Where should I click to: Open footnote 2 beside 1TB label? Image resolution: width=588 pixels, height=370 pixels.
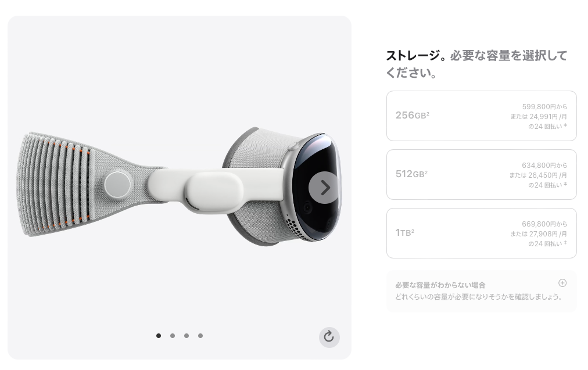click(413, 230)
